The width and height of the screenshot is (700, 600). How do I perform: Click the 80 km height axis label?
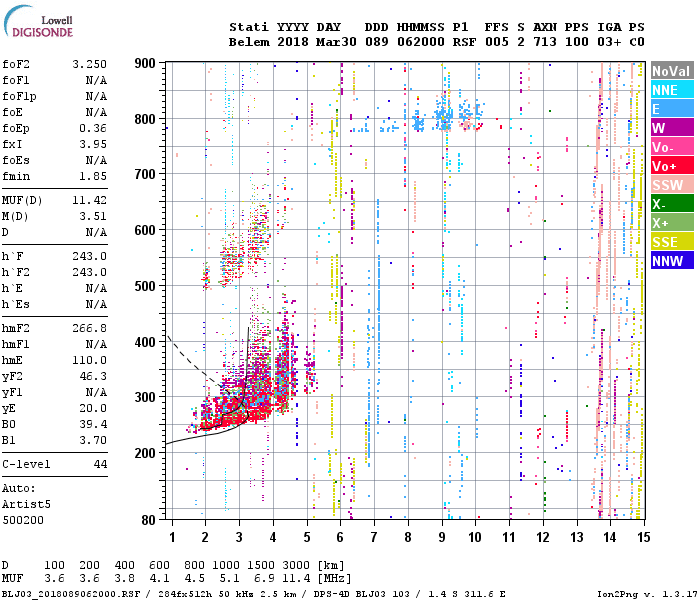point(148,520)
